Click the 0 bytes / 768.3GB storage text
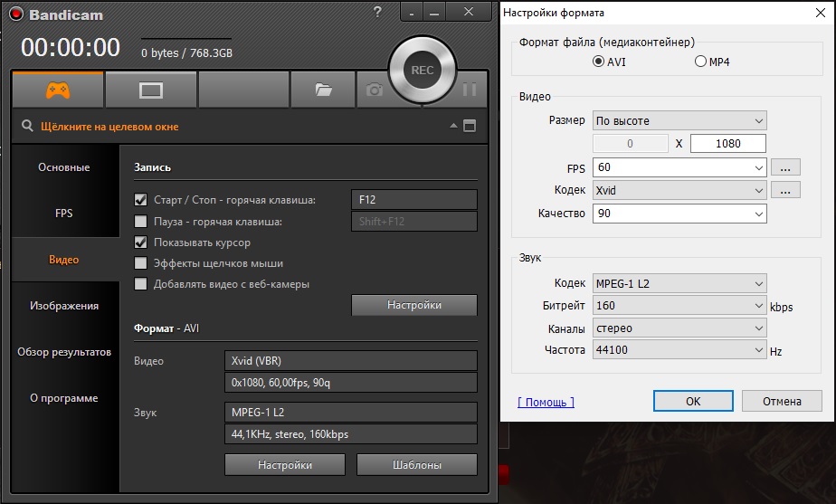This screenshot has width=836, height=504. pos(186,53)
